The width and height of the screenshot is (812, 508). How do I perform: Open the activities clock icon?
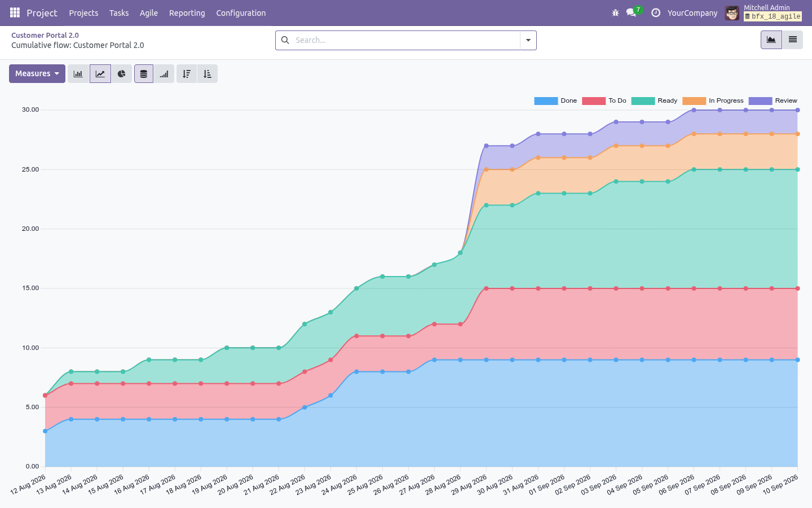pos(655,12)
